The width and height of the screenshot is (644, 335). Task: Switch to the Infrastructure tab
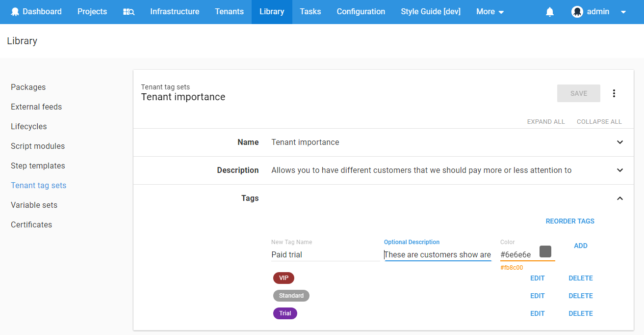175,12
